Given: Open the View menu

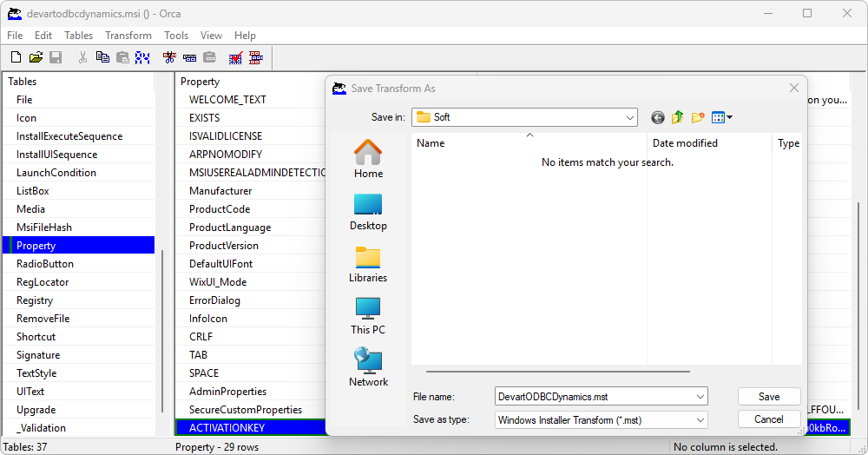Looking at the screenshot, I should (x=211, y=36).
